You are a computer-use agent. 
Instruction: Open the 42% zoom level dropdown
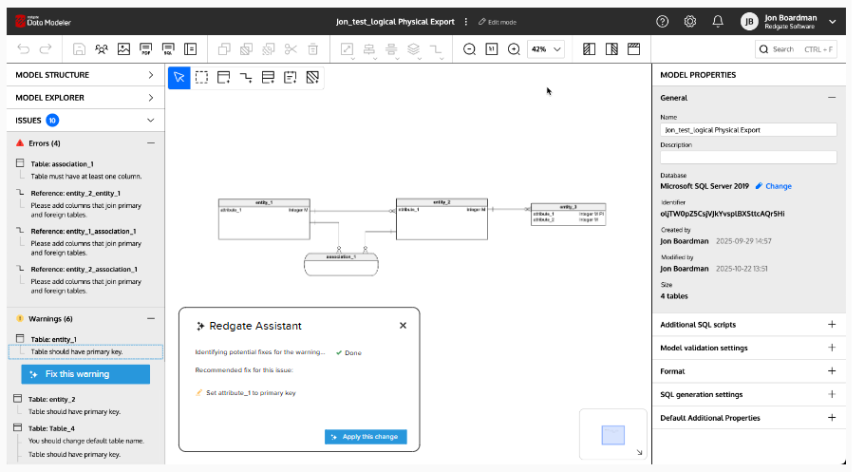pyautogui.click(x=545, y=49)
